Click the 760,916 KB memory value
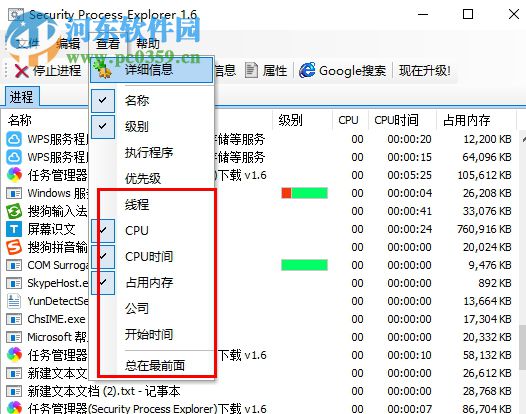This screenshot has height=414, width=526. click(x=484, y=229)
